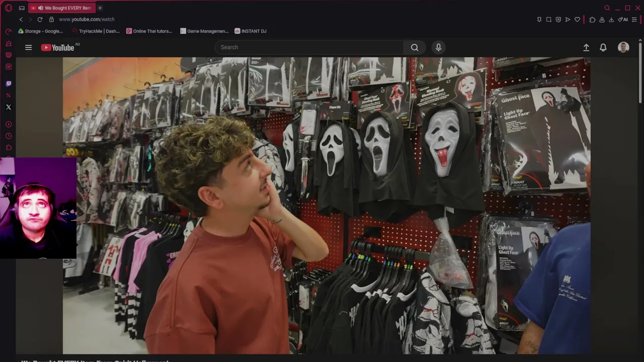644x362 pixels.
Task: Open the YouTube account avatar menu
Action: [x=623, y=47]
